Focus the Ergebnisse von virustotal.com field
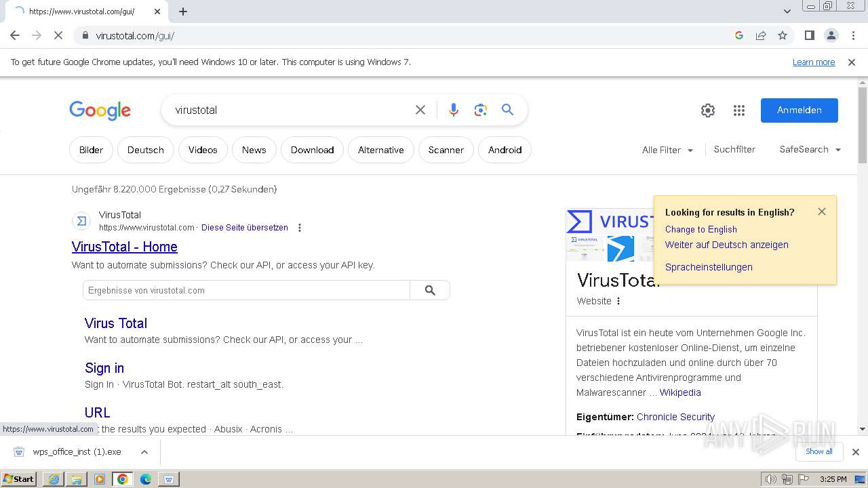Screen dimensions: 868x488 (x=246, y=290)
